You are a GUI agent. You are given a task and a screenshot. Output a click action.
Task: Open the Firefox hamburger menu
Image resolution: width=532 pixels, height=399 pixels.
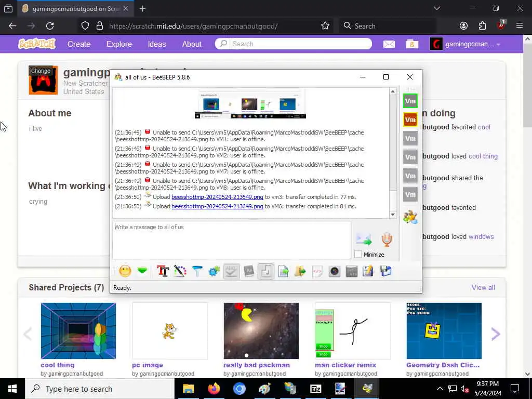click(520, 26)
